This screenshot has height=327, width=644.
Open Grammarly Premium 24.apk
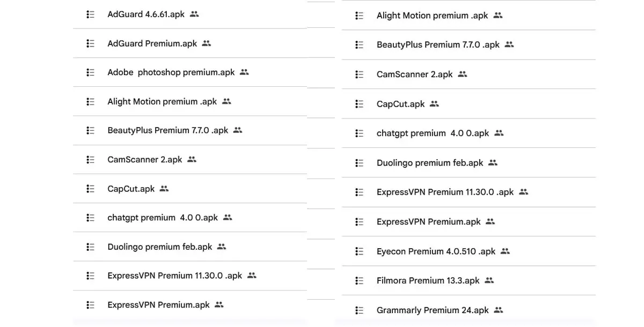click(433, 310)
